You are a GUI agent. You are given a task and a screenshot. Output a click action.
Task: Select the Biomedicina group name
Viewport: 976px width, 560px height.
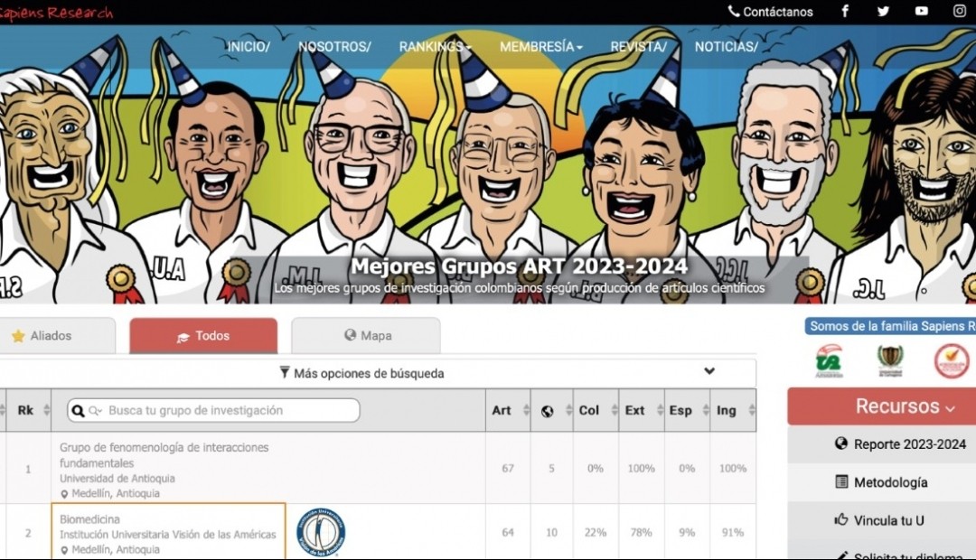point(89,519)
